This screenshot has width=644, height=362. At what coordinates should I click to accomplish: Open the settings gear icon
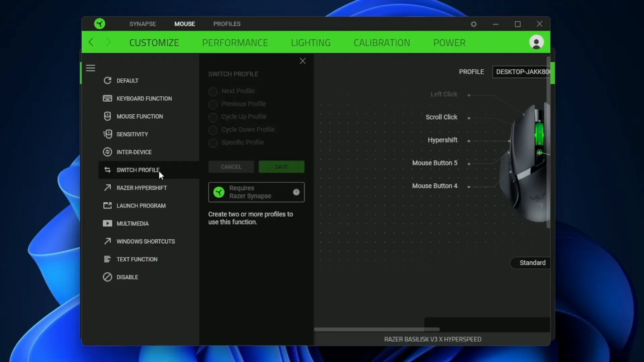pyautogui.click(x=474, y=24)
